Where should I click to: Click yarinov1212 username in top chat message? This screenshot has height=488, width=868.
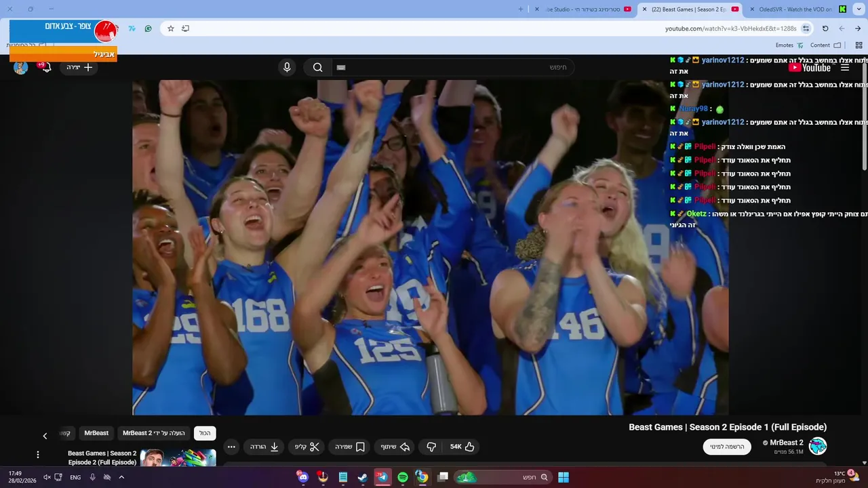coord(722,60)
